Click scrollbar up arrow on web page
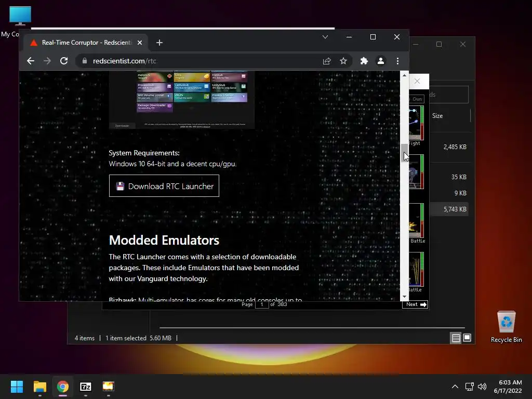Screen dimensions: 532x399 (404, 75)
